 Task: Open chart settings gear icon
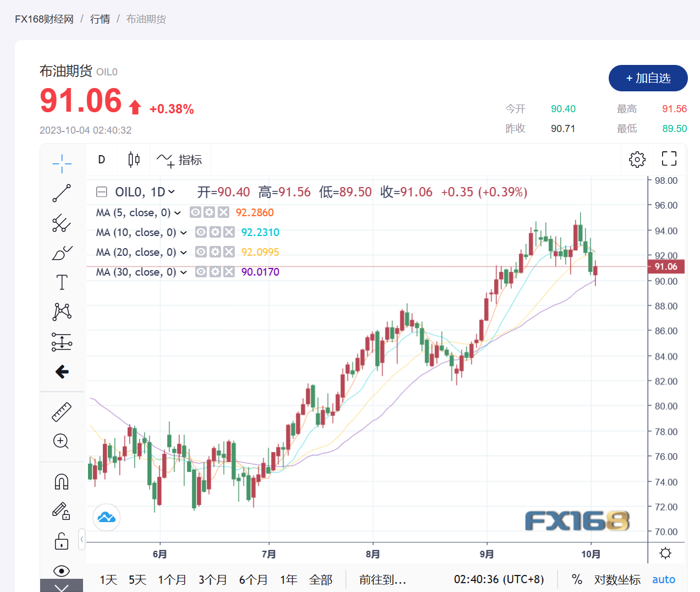[x=637, y=160]
